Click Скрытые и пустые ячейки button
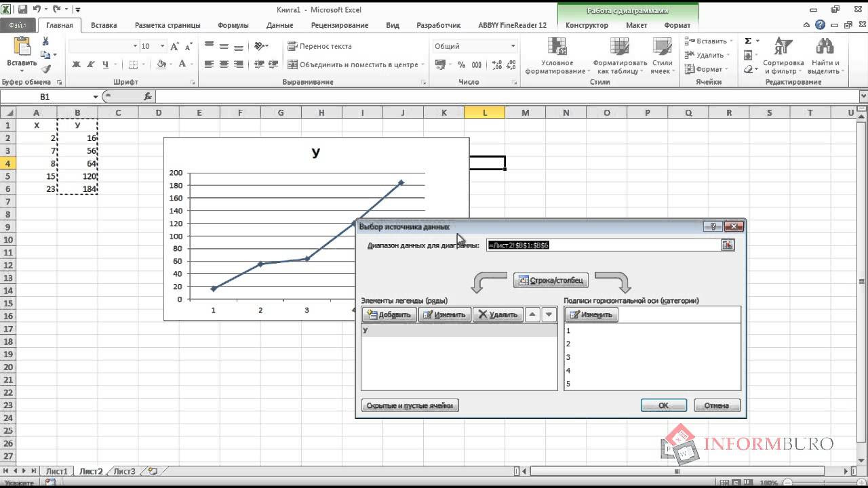The height and width of the screenshot is (488, 868). 410,405
